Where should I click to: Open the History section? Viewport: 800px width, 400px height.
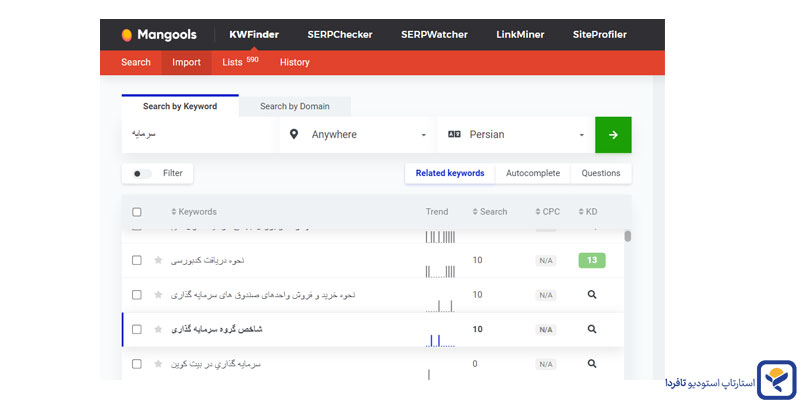[x=294, y=62]
